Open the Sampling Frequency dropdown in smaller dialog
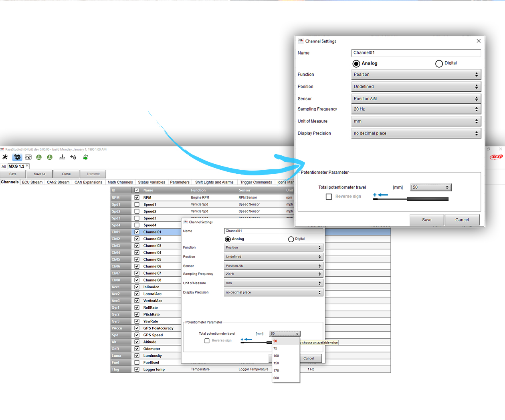Screen dimensions: 505x420 (273, 274)
